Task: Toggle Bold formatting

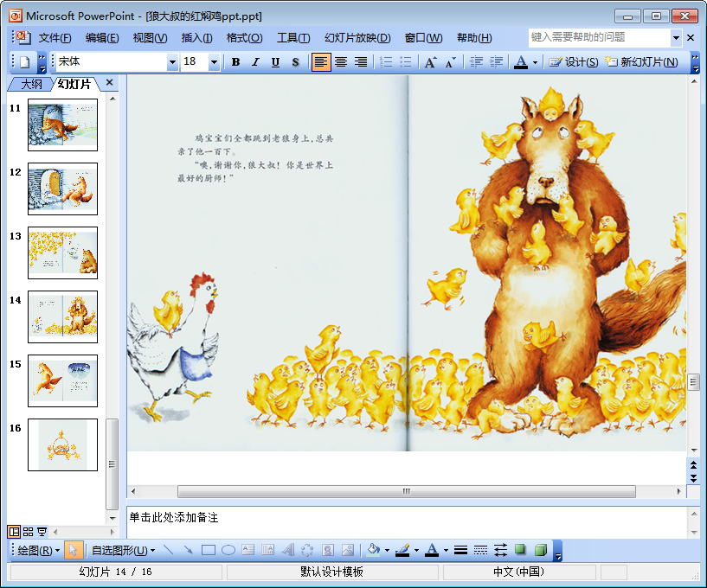Action: point(235,62)
